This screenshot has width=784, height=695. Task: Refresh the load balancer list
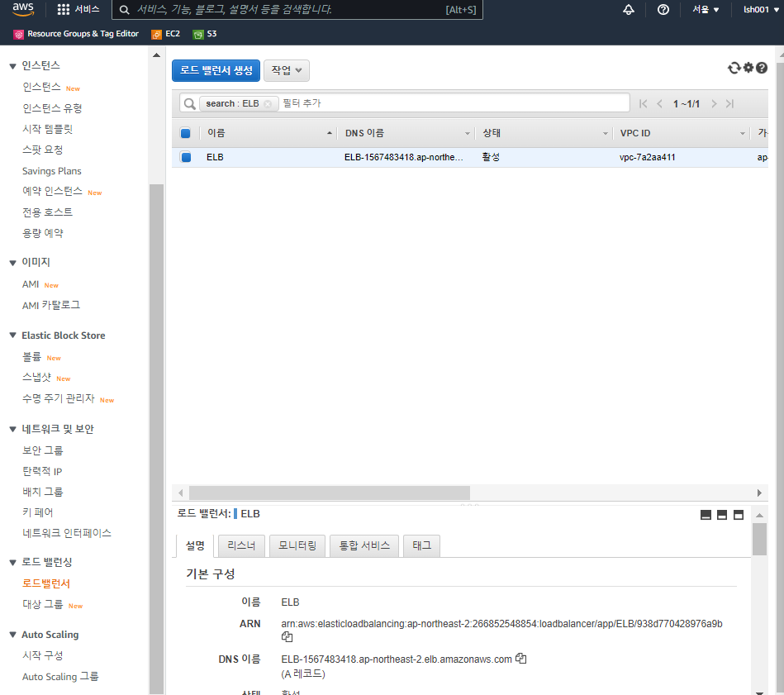(x=734, y=68)
